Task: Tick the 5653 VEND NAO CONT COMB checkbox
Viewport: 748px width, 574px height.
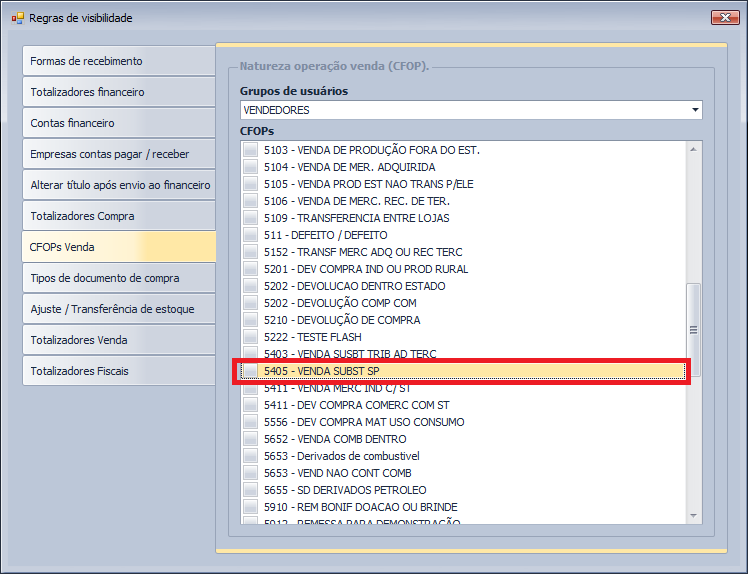Action: pyautogui.click(x=250, y=473)
